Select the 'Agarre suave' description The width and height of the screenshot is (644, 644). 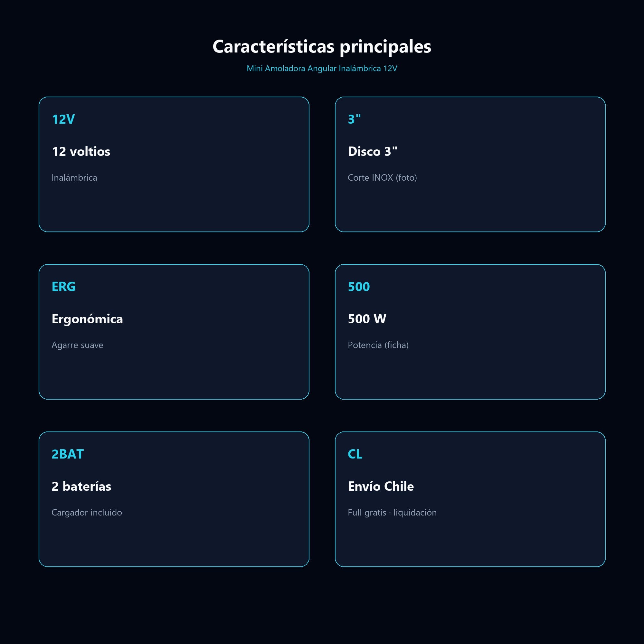[x=77, y=345]
